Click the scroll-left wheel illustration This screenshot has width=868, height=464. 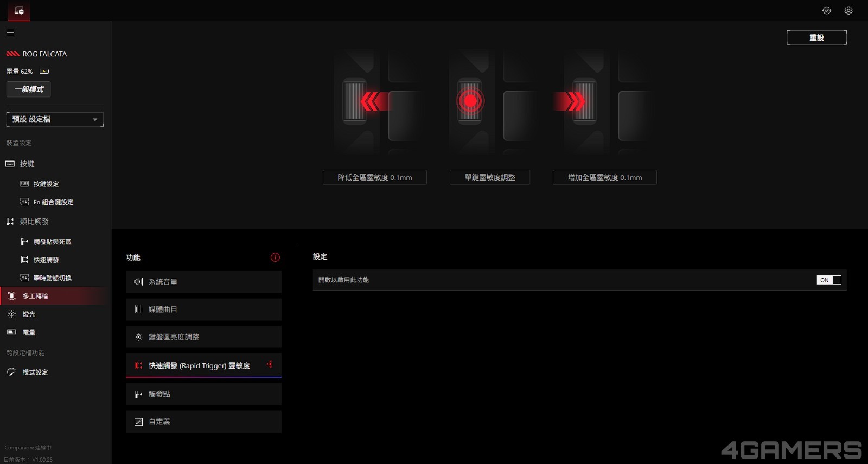pyautogui.click(x=375, y=102)
